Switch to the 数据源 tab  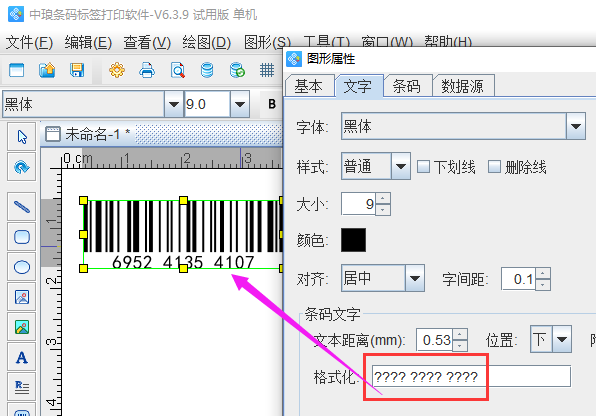pyautogui.click(x=463, y=86)
